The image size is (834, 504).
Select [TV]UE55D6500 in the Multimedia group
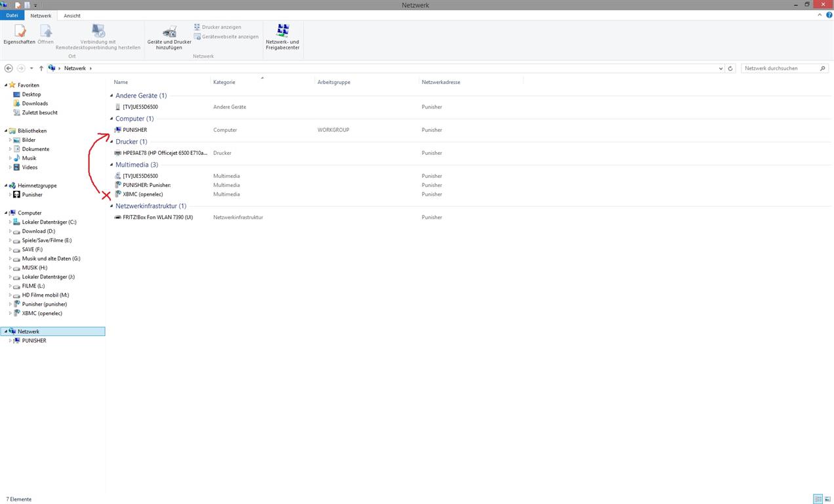coord(140,176)
